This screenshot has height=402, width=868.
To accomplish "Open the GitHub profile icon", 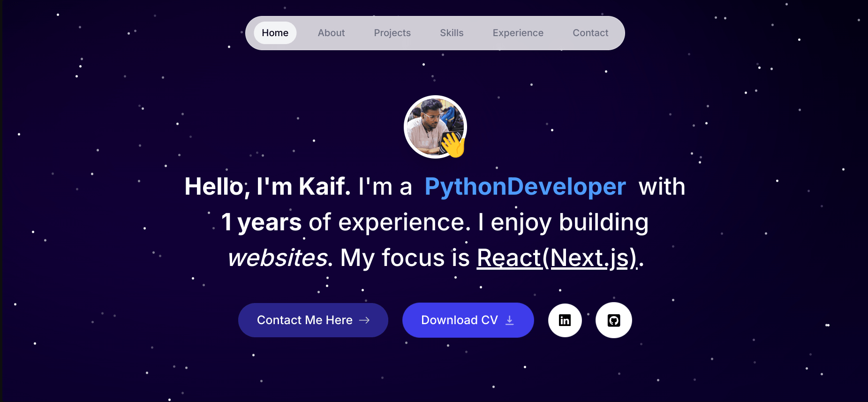I will click(x=614, y=320).
